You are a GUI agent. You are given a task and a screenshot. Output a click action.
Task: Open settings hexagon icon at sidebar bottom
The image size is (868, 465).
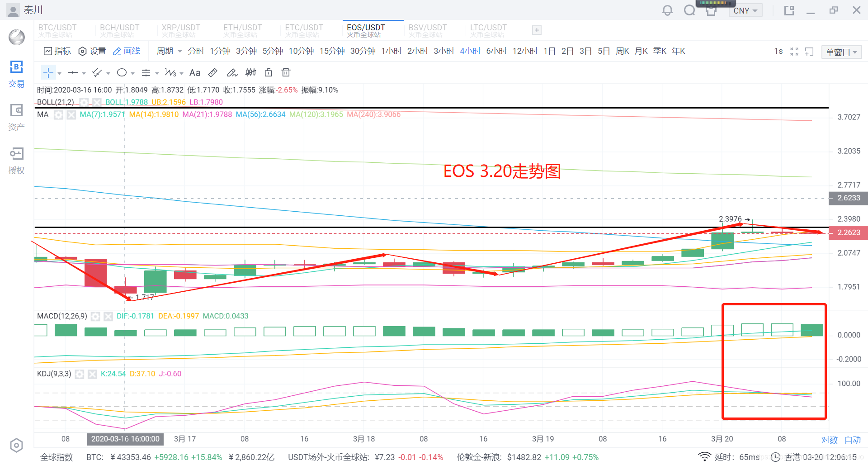16,446
